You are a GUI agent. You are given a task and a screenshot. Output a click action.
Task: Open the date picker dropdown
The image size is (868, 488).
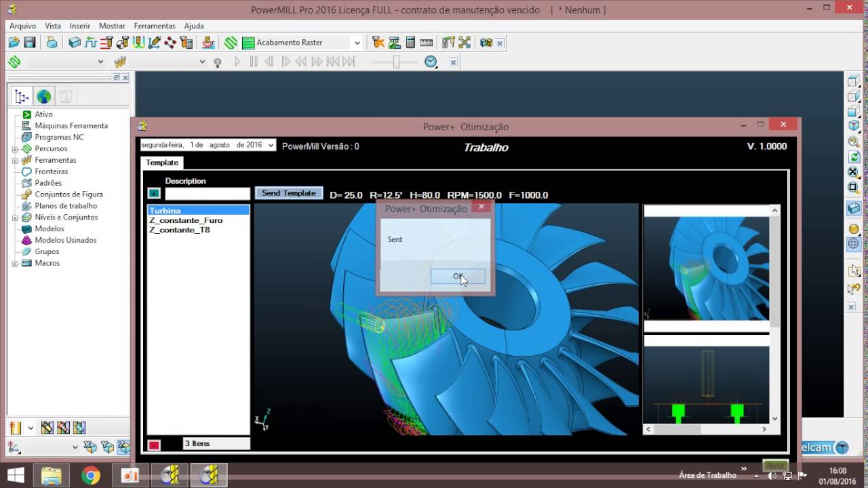pyautogui.click(x=271, y=145)
